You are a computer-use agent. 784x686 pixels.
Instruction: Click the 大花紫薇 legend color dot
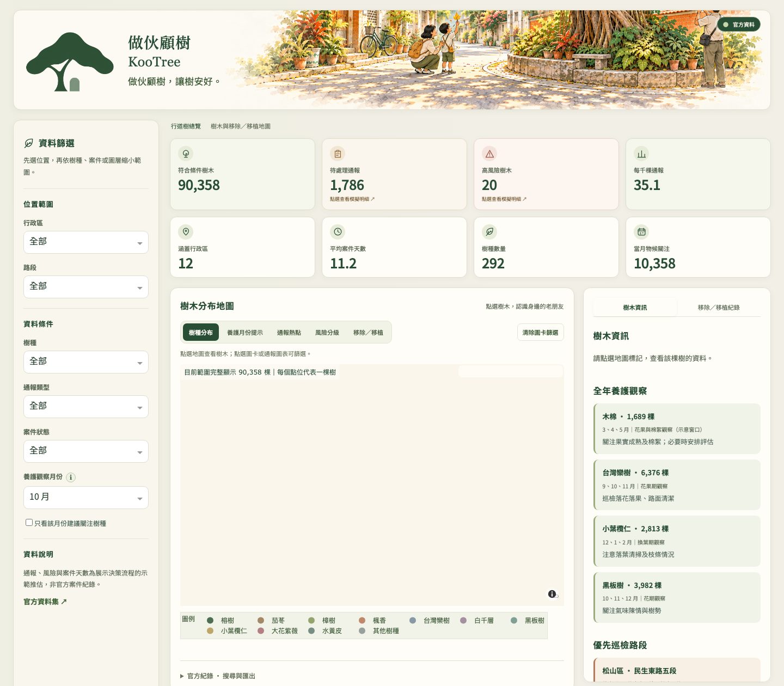[x=261, y=630]
